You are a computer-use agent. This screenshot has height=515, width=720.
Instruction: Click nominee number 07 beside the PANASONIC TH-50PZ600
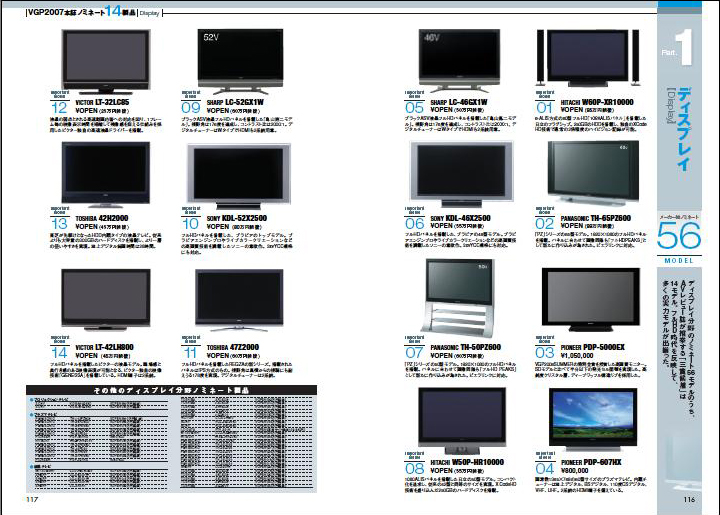pyautogui.click(x=414, y=353)
